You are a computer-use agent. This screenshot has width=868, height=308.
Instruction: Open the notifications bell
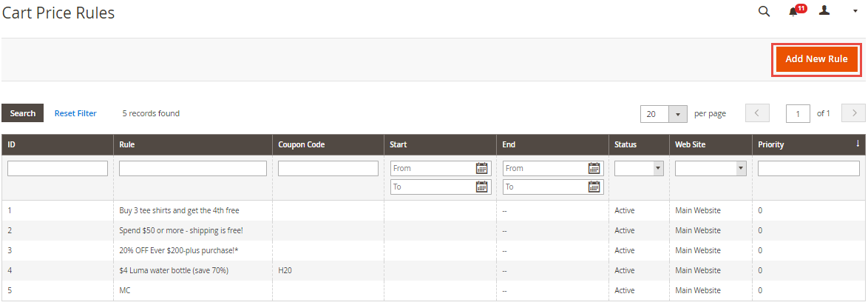[794, 11]
